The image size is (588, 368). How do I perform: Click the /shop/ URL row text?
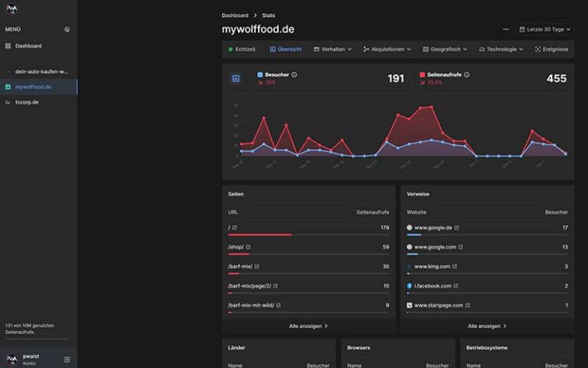tap(236, 247)
